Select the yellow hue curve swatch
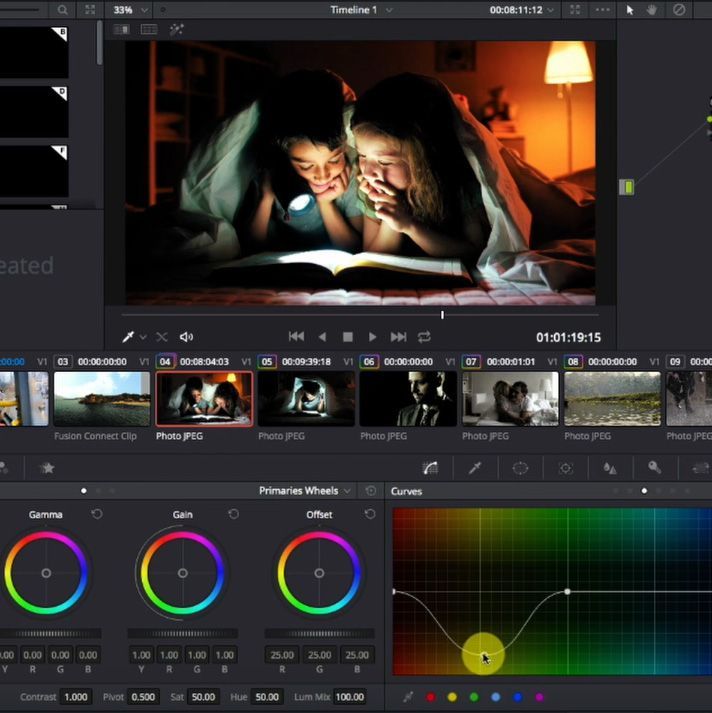The height and width of the screenshot is (713, 712). point(452,697)
